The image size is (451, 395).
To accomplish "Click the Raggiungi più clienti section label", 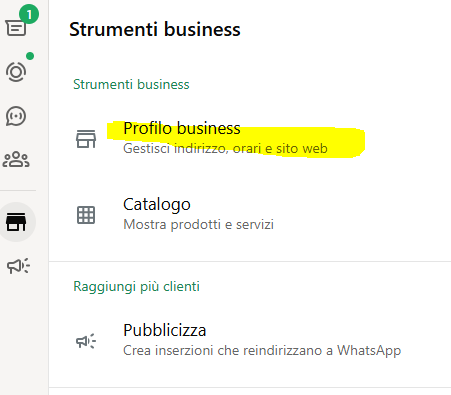I will [x=136, y=286].
